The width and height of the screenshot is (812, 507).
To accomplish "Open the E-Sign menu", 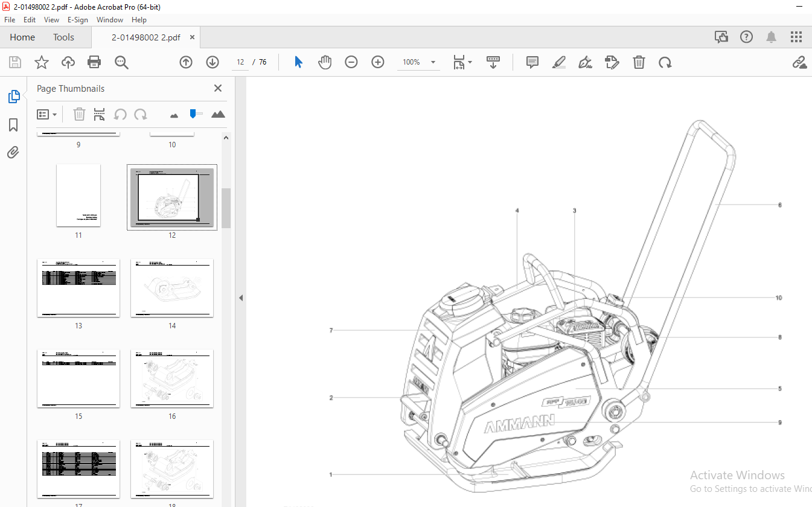I will point(78,20).
